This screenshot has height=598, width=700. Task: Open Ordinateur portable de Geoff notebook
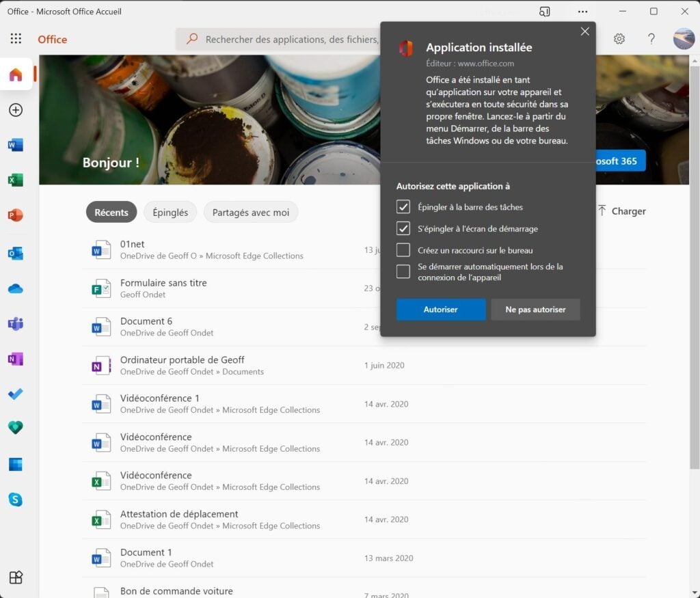(x=182, y=359)
